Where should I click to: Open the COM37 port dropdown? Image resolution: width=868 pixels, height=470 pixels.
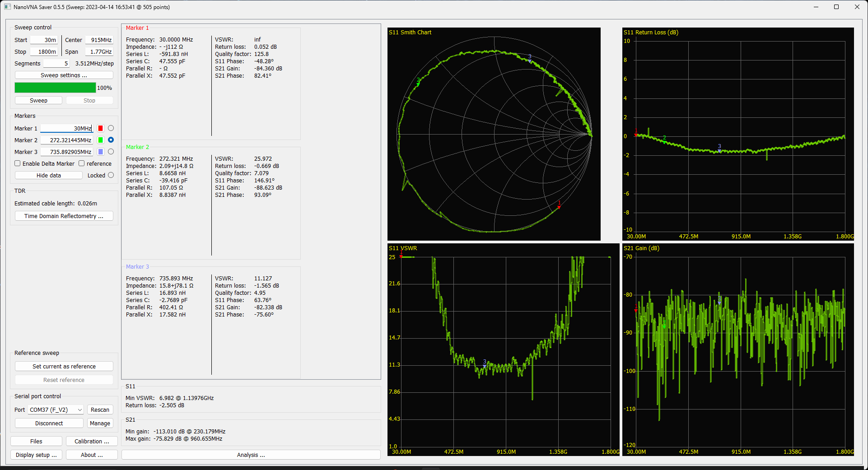[56, 410]
